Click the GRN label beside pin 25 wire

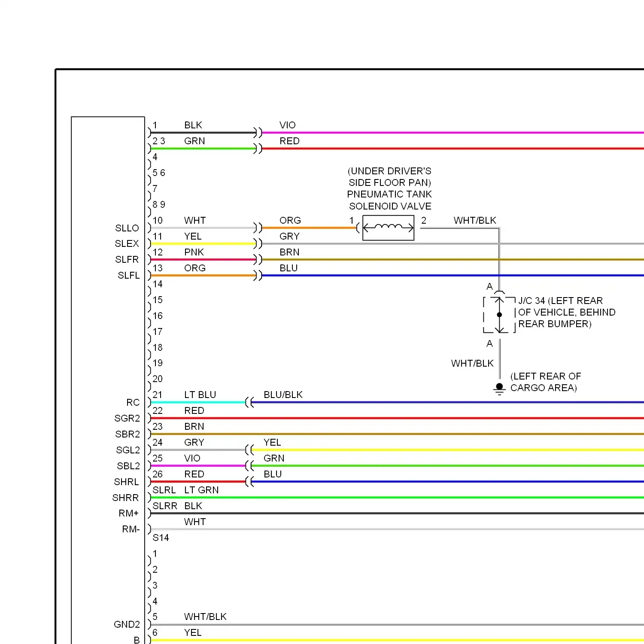[x=274, y=458]
